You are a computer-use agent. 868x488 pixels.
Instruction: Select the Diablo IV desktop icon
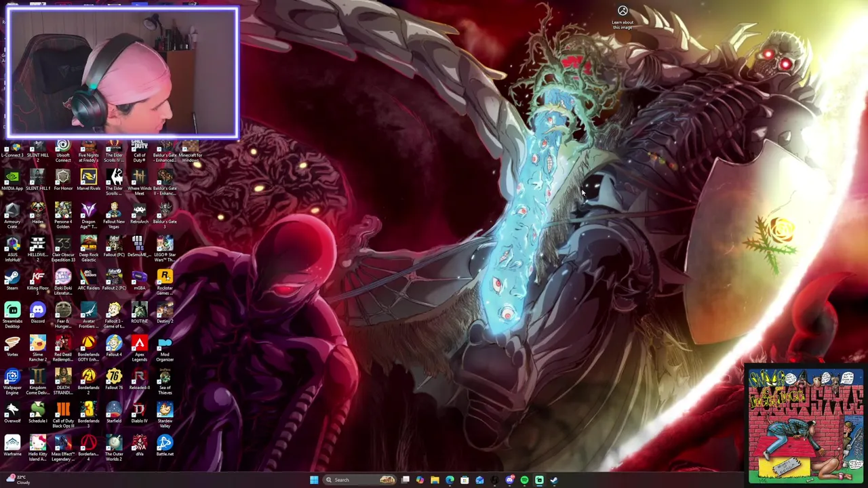[139, 413]
